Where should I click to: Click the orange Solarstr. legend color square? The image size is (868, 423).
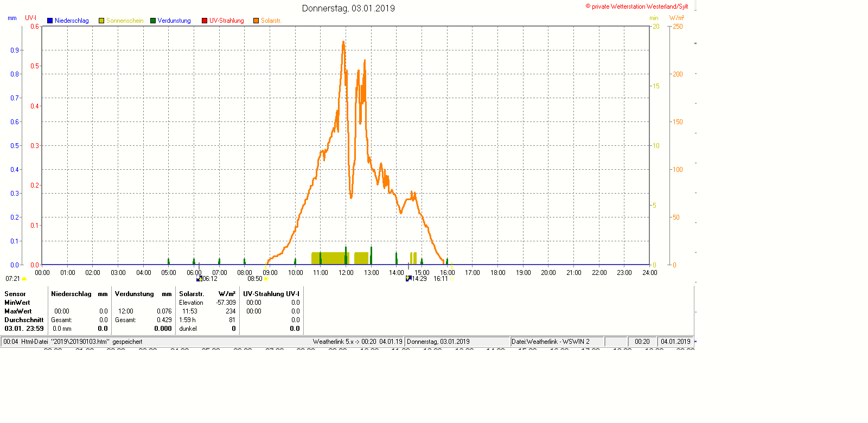click(256, 21)
